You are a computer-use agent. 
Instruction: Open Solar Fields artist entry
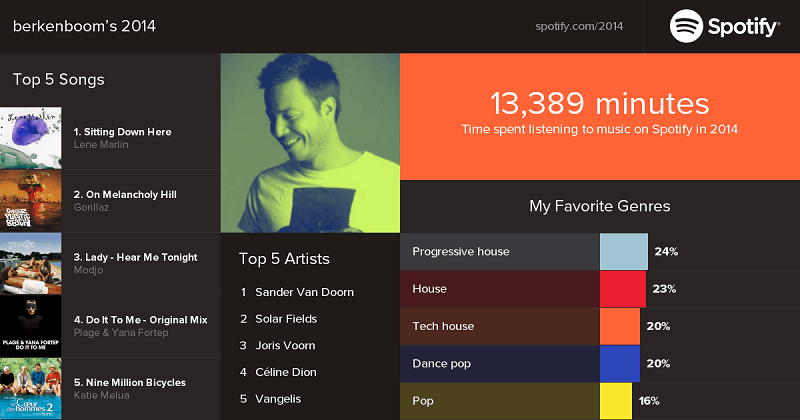[x=286, y=319]
